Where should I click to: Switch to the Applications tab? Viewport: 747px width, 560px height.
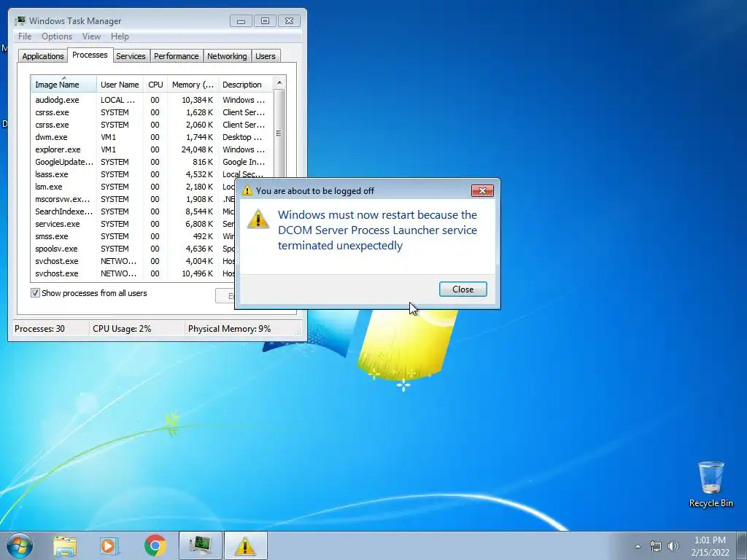click(43, 55)
